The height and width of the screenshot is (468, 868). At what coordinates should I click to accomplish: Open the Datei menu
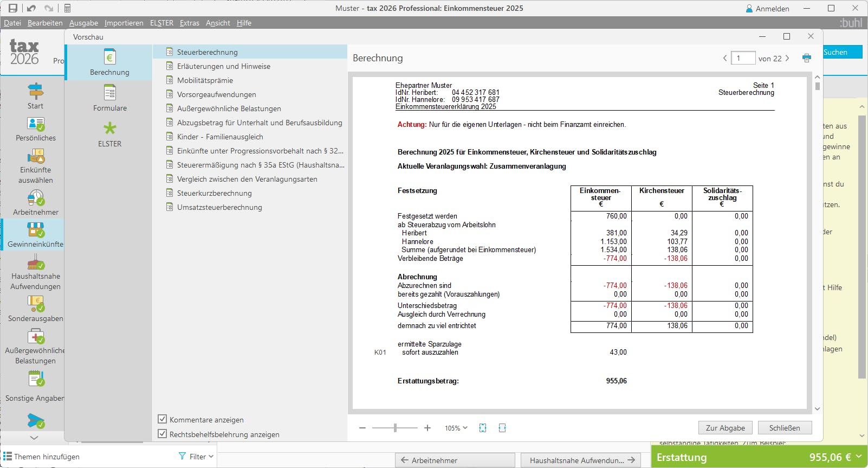click(x=12, y=23)
